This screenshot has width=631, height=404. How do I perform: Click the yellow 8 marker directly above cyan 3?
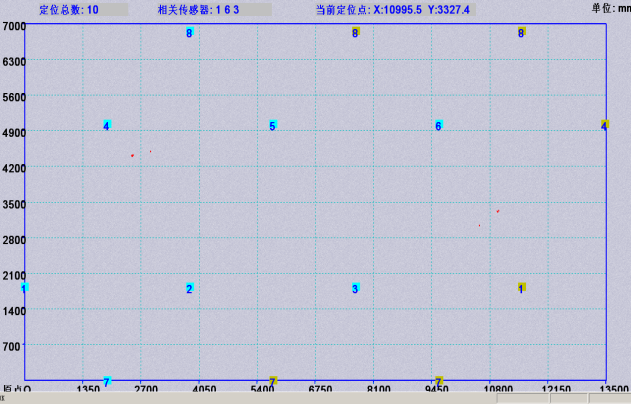355,33
